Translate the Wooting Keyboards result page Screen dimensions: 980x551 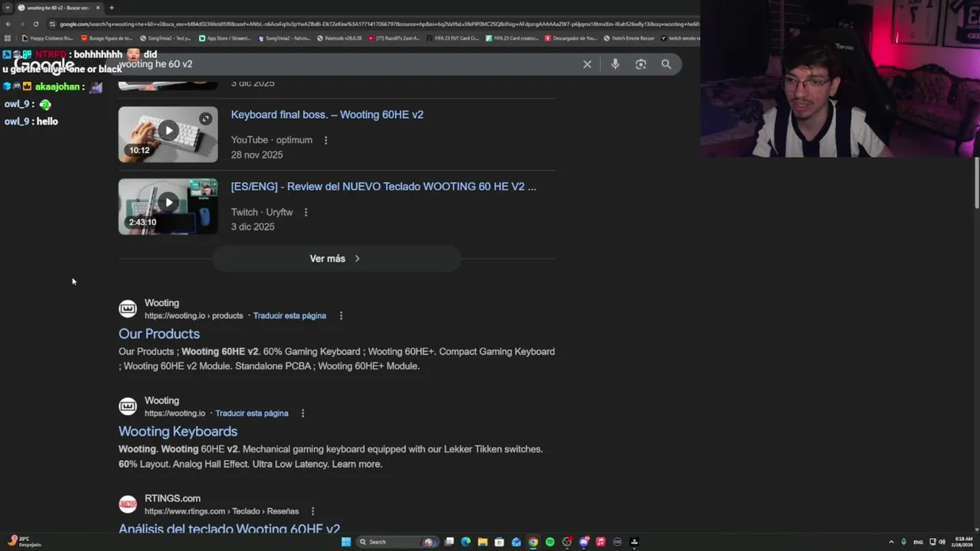tap(252, 413)
